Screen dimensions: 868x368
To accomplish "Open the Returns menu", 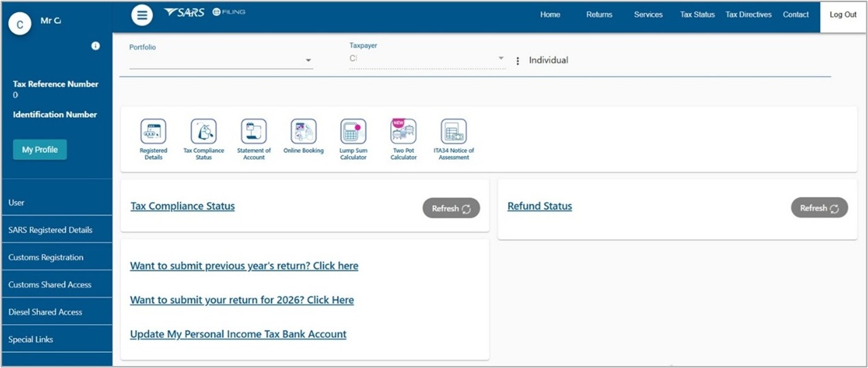I will coord(599,14).
